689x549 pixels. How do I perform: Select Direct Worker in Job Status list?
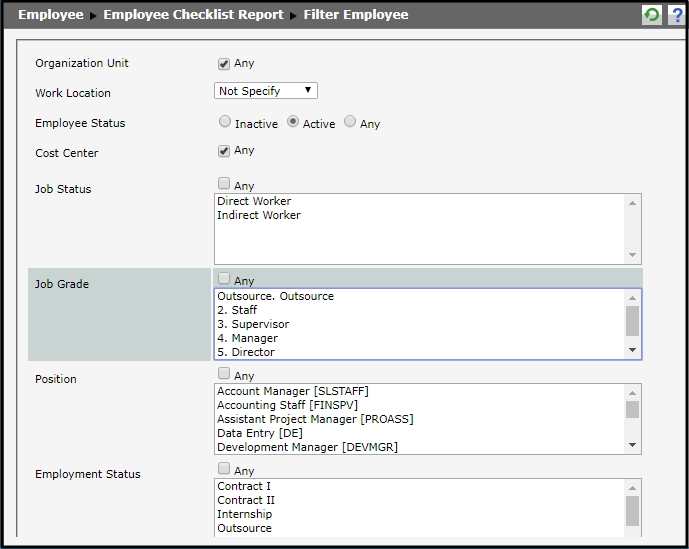click(x=254, y=201)
